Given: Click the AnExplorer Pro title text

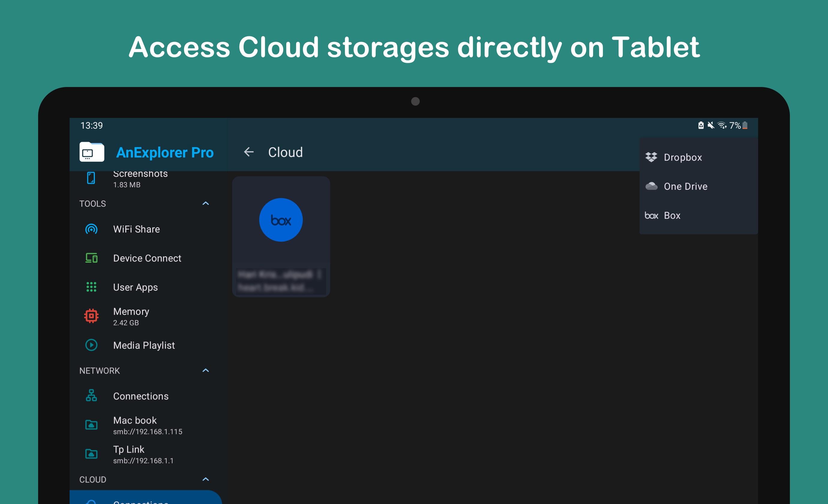Looking at the screenshot, I should tap(165, 152).
